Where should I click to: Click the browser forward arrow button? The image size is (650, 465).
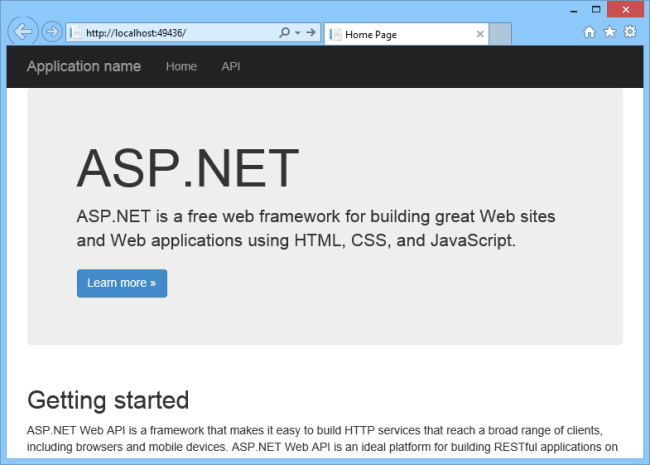52,31
